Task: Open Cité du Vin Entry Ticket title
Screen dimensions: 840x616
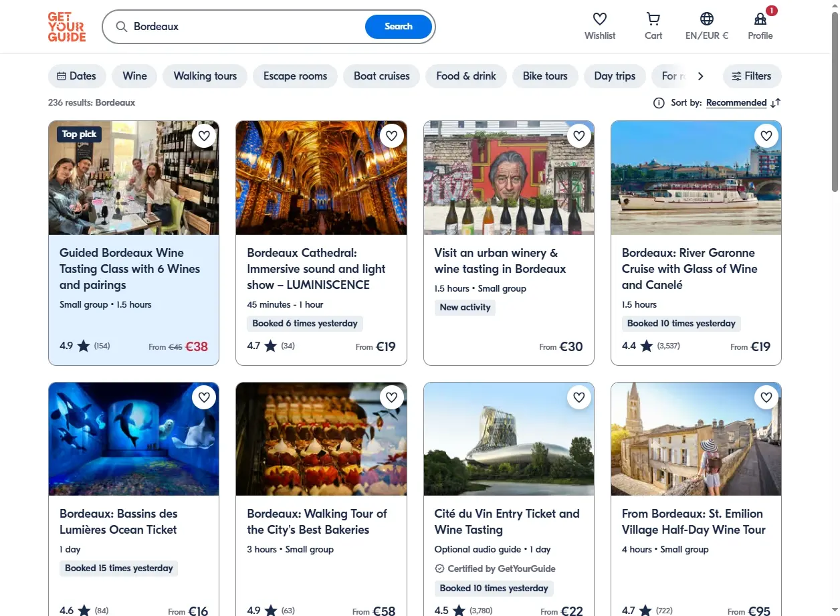Action: click(x=507, y=522)
